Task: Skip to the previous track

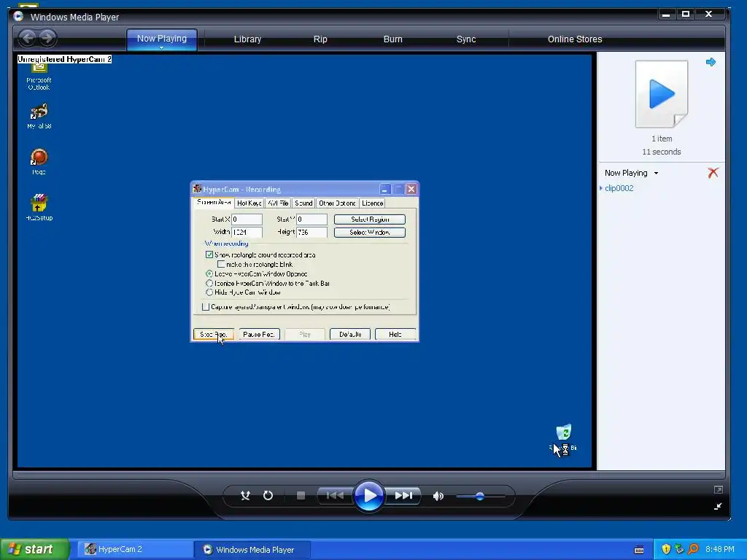Action: (x=335, y=496)
